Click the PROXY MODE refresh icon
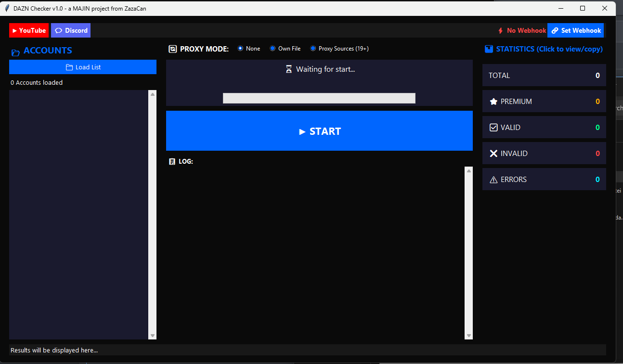 173,49
